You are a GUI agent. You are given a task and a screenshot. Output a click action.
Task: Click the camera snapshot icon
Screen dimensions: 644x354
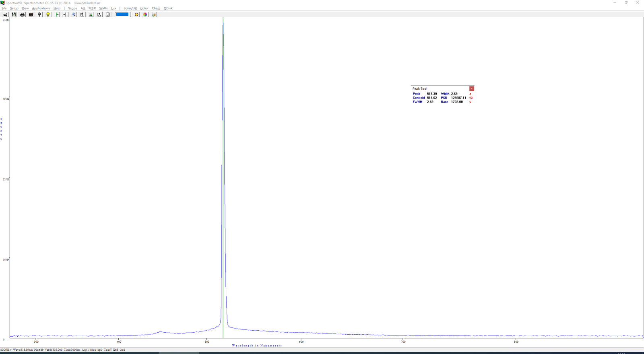(x=31, y=14)
